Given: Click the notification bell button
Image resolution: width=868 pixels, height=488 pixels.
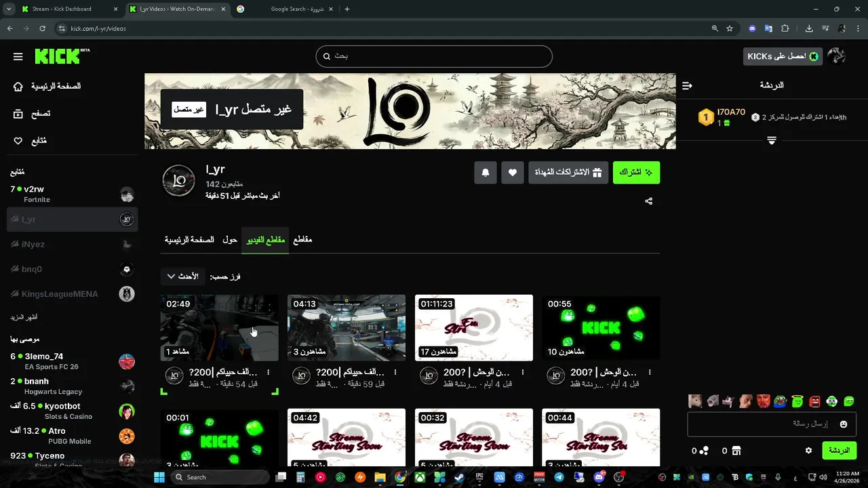Looking at the screenshot, I should [486, 173].
